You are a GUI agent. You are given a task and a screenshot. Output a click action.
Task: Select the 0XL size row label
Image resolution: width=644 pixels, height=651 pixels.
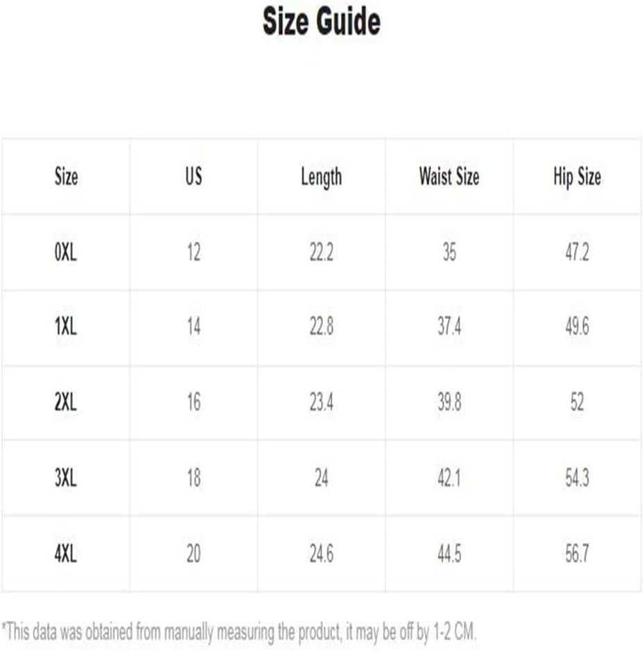pos(66,252)
